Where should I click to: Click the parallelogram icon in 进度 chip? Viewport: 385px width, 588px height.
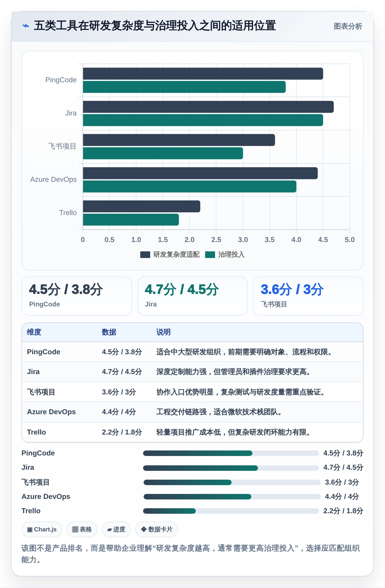[x=109, y=530]
